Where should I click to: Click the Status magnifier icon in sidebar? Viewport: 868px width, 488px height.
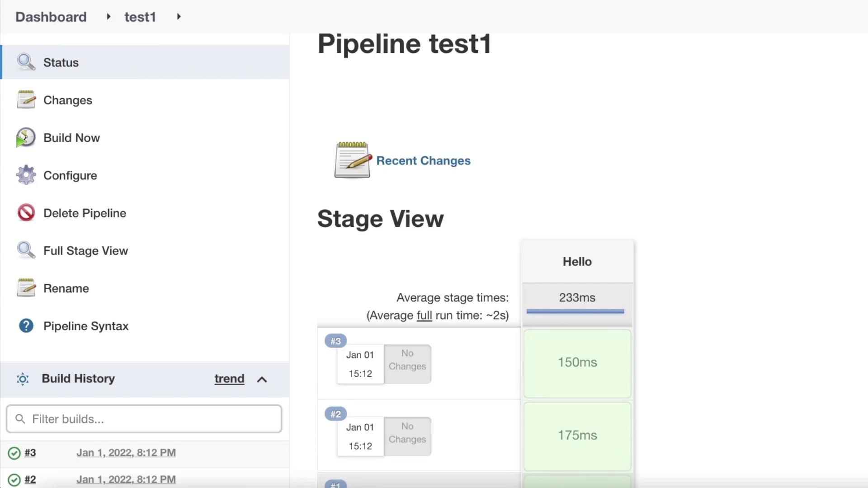(x=26, y=62)
